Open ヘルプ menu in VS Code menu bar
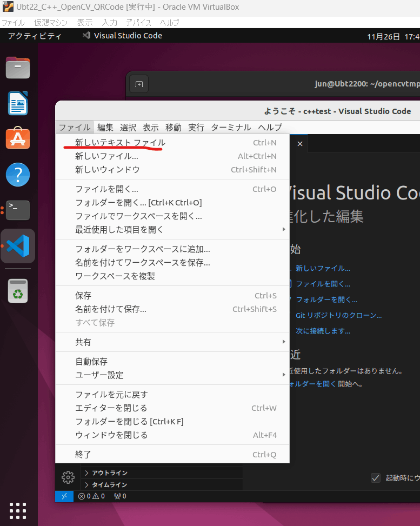Viewport: 420px width, 526px height. pos(270,127)
